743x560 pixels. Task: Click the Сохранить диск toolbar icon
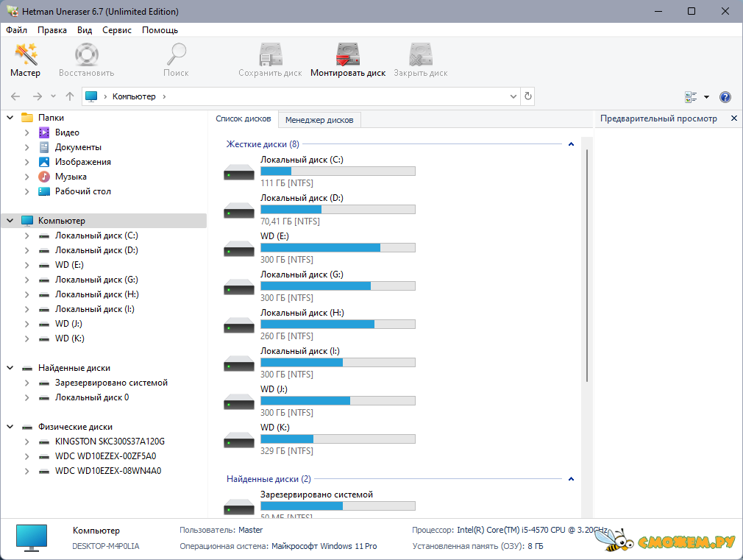[270, 54]
